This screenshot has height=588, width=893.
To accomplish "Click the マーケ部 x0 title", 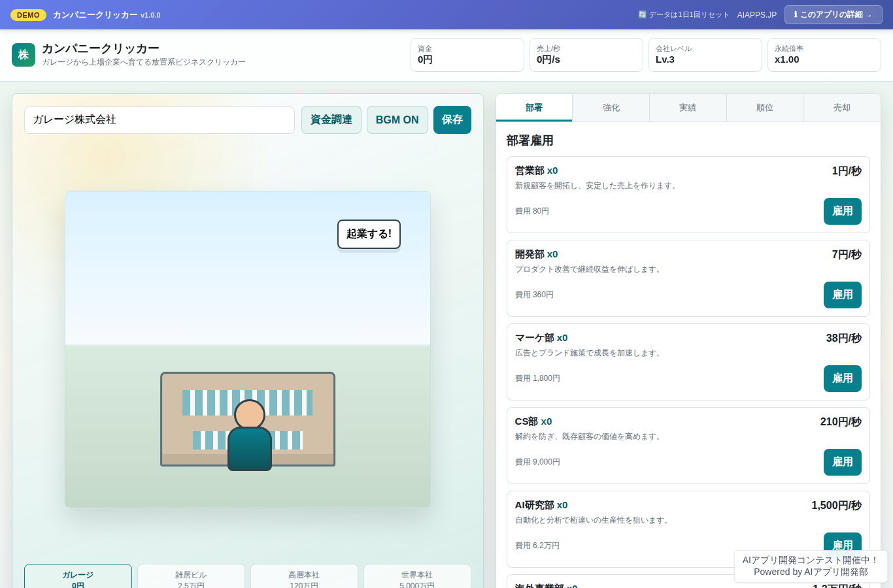I will click(x=541, y=338).
